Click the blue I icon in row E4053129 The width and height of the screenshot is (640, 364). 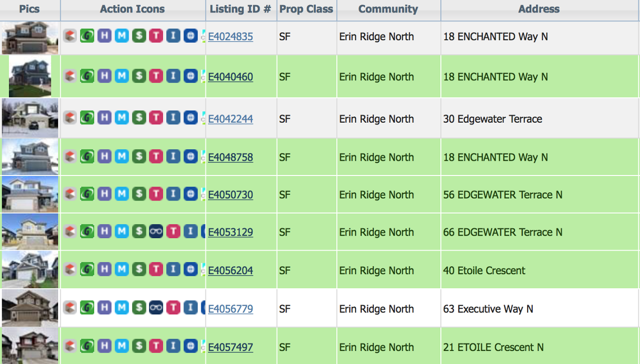pyautogui.click(x=191, y=231)
